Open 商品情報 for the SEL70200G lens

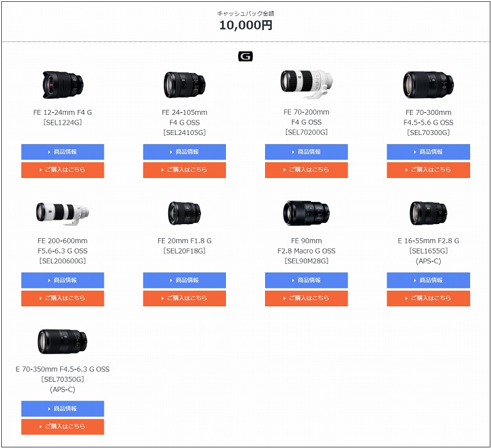pos(306,152)
